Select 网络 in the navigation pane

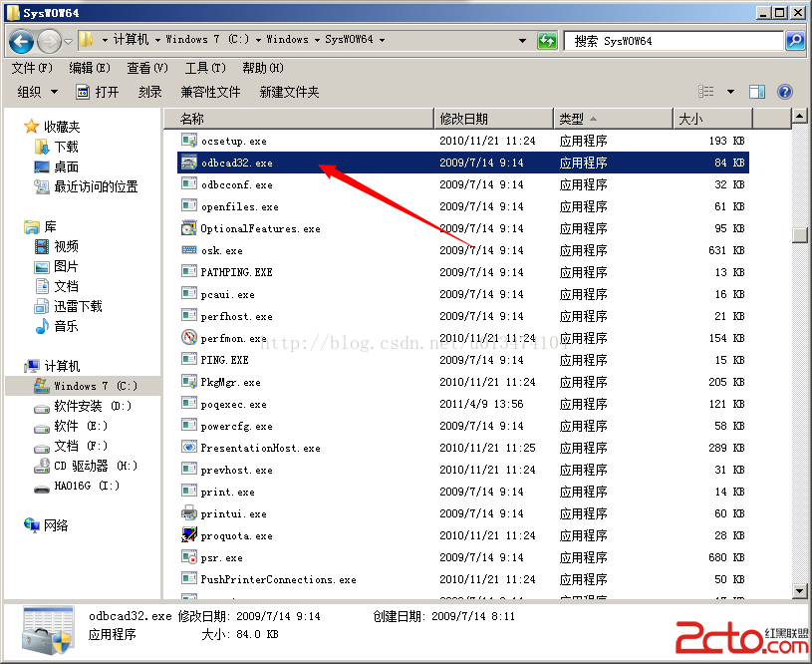[46, 525]
